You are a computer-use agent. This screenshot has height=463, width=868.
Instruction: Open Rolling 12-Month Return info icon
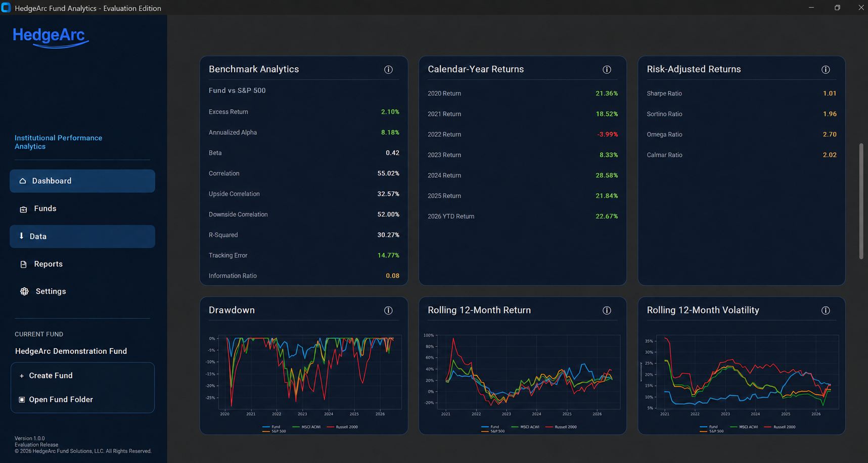pyautogui.click(x=607, y=310)
